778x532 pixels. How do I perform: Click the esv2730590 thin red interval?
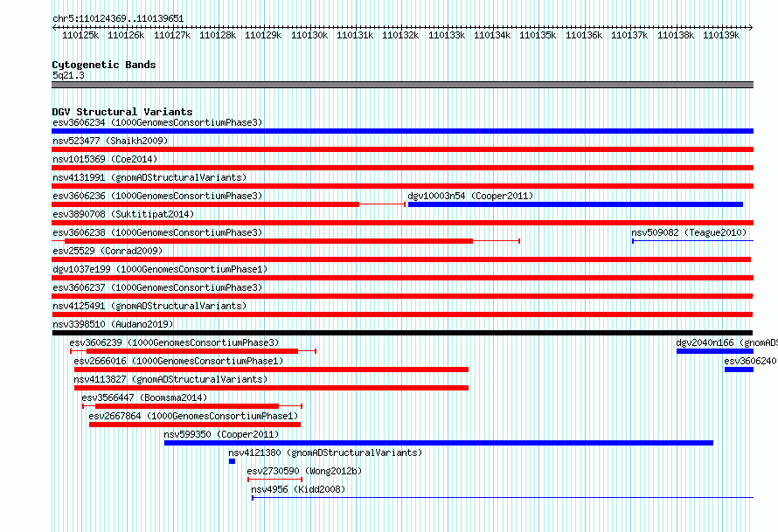pyautogui.click(x=274, y=480)
